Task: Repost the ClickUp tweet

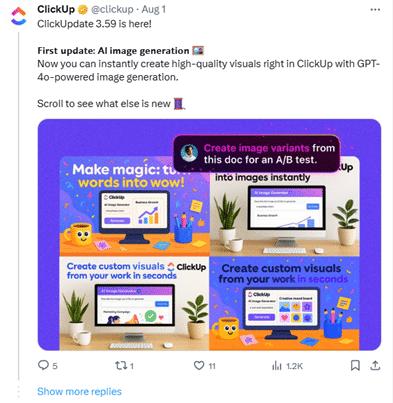Action: (x=120, y=366)
